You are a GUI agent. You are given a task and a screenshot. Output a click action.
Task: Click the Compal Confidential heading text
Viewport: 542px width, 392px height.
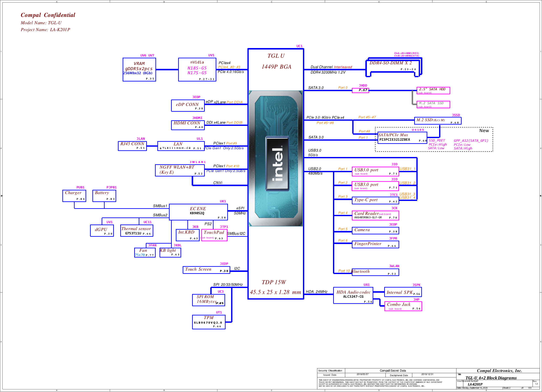pos(48,15)
